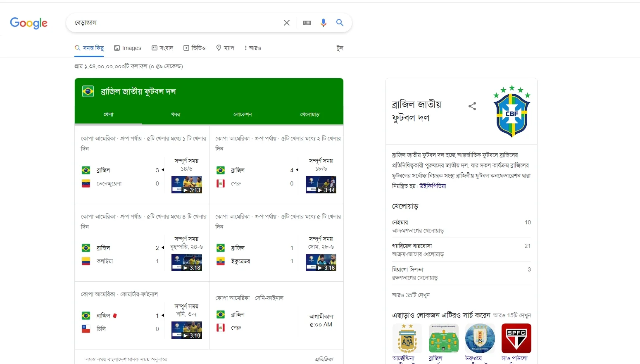Clear the search box with X icon
Viewport: 640px width, 364px height.
coord(287,23)
